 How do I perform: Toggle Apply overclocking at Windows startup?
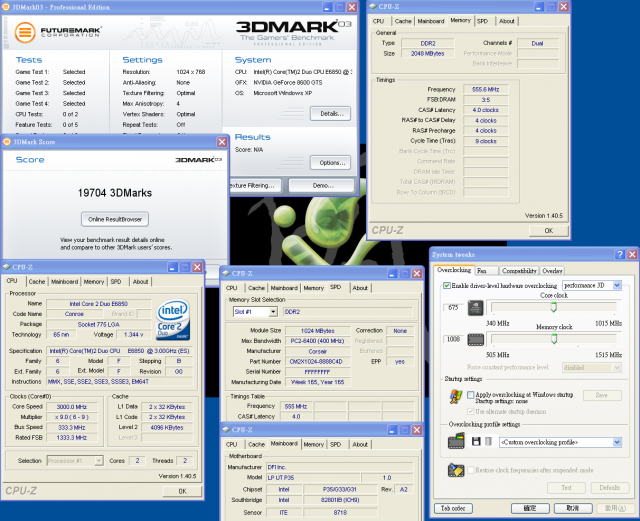471,395
